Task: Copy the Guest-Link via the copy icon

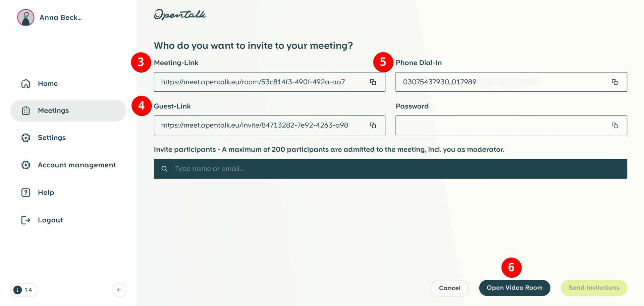Action: click(x=373, y=125)
